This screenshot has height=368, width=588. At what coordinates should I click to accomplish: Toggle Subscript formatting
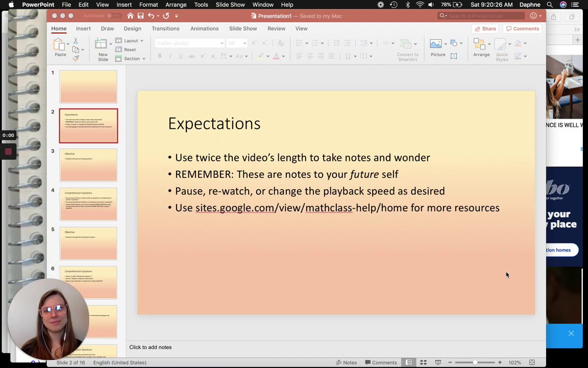(x=213, y=56)
